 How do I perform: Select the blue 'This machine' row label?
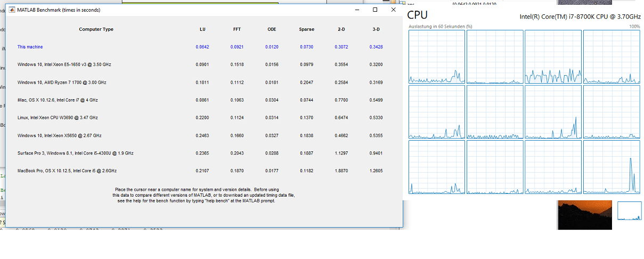click(30, 47)
